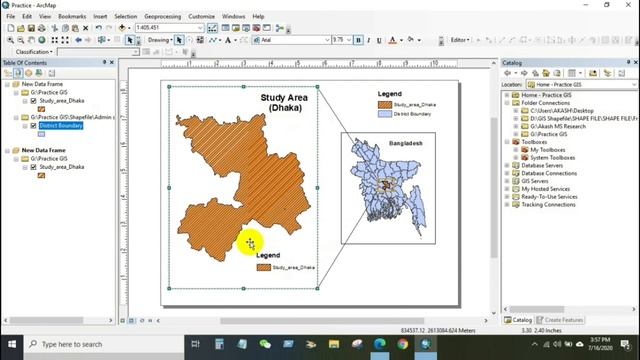The image size is (640, 360).
Task: Launch ModelBuilder from the standard toolbar
Action: point(280,28)
